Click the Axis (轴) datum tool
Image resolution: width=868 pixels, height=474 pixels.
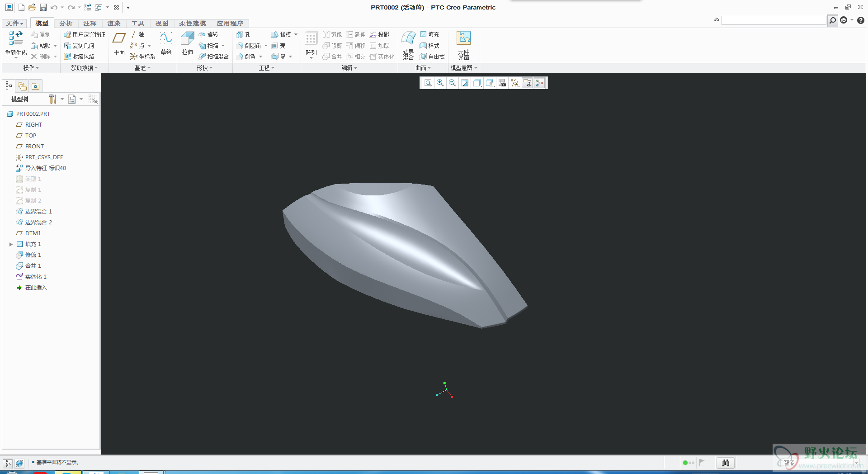[138, 34]
